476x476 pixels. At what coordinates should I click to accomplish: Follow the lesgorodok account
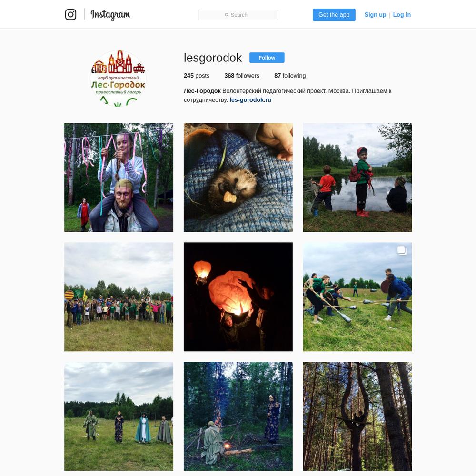[267, 58]
